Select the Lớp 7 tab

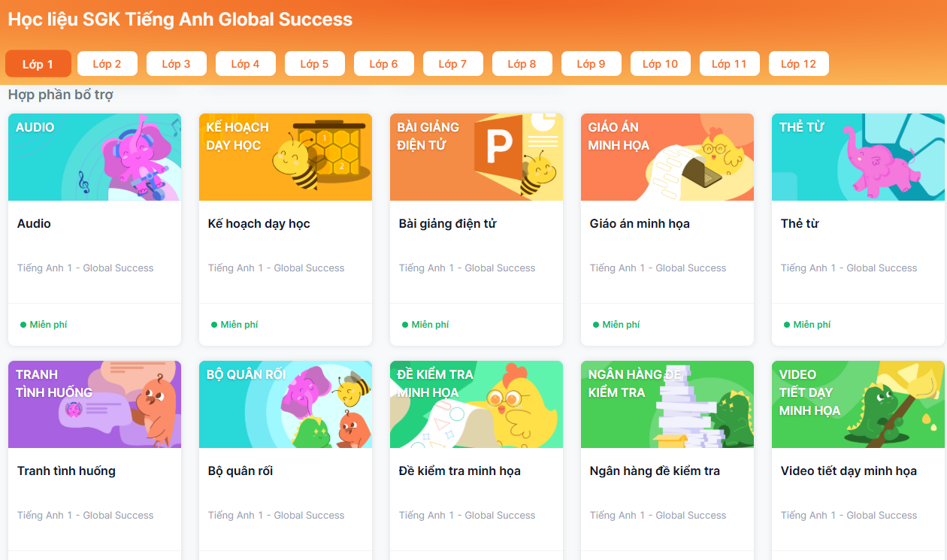point(453,64)
